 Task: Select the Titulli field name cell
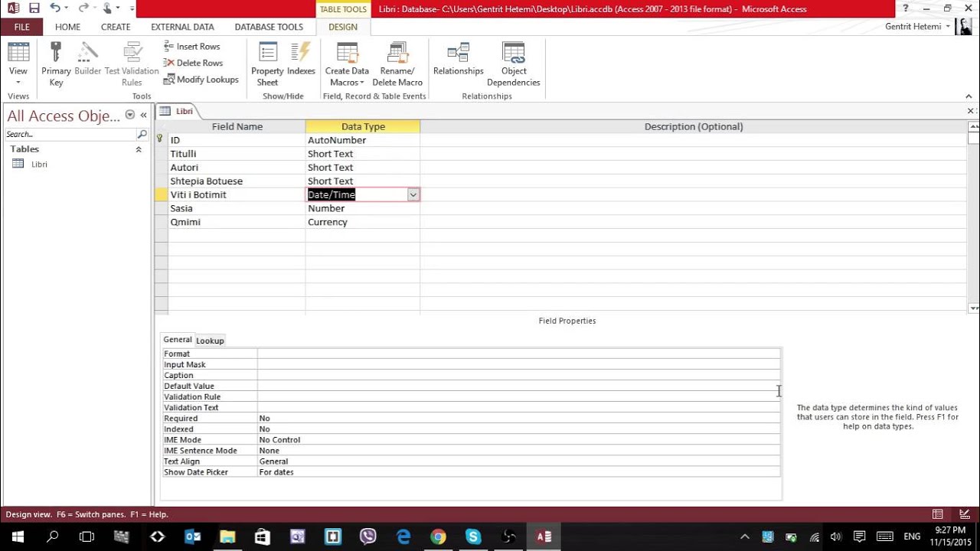(x=237, y=154)
